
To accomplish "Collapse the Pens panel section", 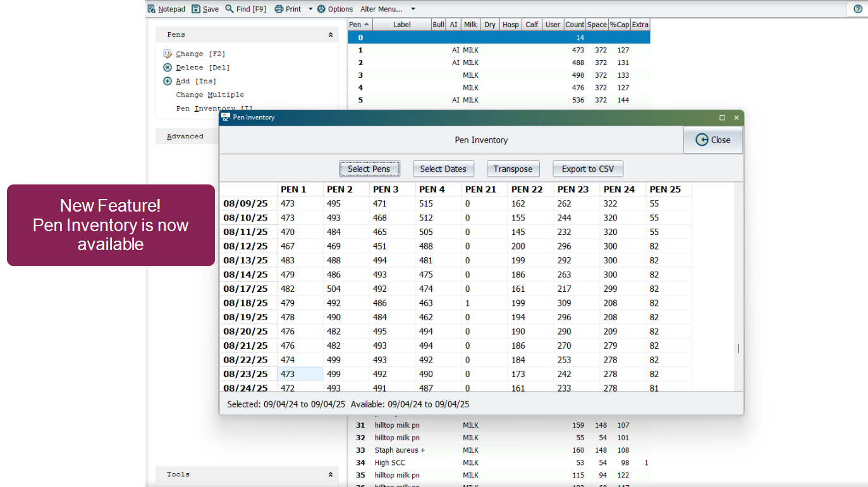I will pyautogui.click(x=330, y=35).
